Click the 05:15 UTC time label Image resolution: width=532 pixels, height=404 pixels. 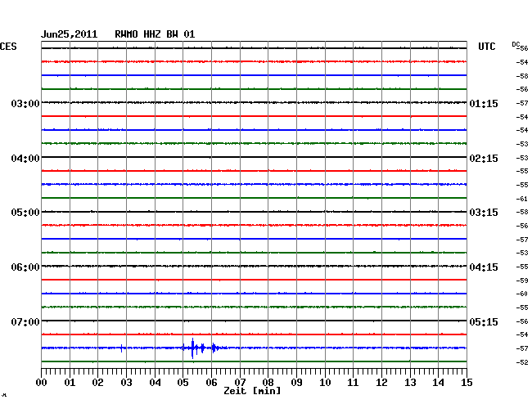[x=484, y=321]
